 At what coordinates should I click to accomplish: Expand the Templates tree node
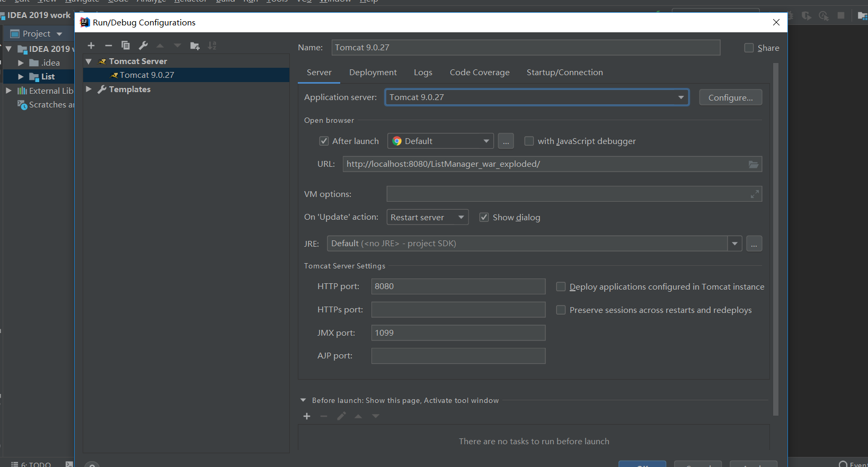click(88, 89)
